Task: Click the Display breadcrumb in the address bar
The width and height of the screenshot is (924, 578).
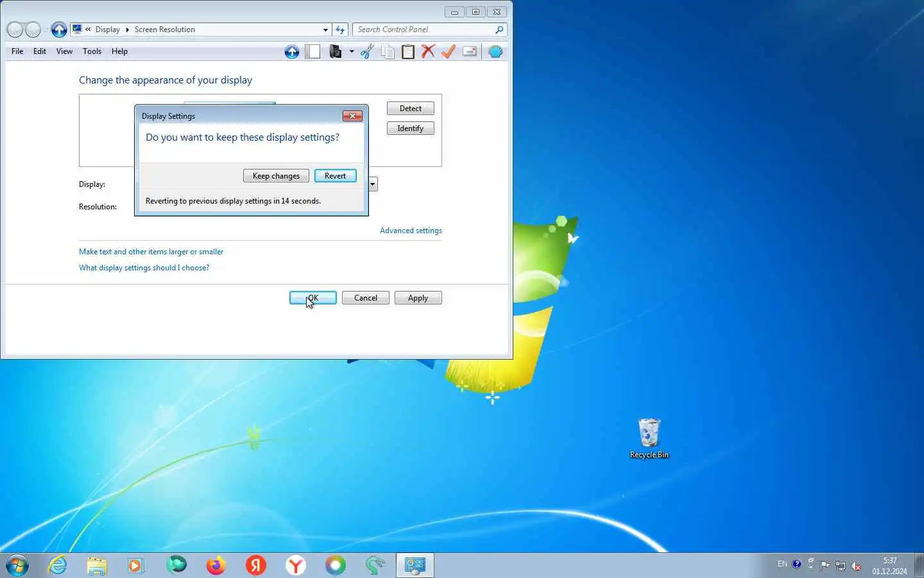Action: pos(107,30)
